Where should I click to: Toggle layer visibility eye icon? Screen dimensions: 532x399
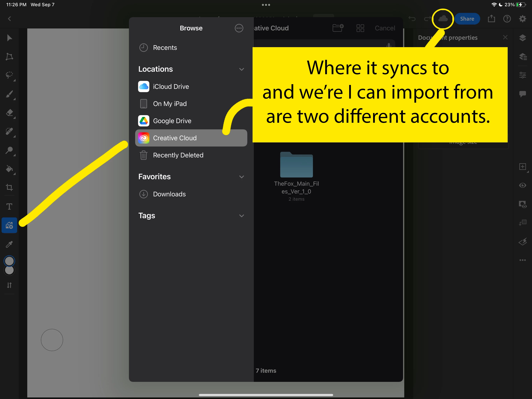click(x=522, y=185)
